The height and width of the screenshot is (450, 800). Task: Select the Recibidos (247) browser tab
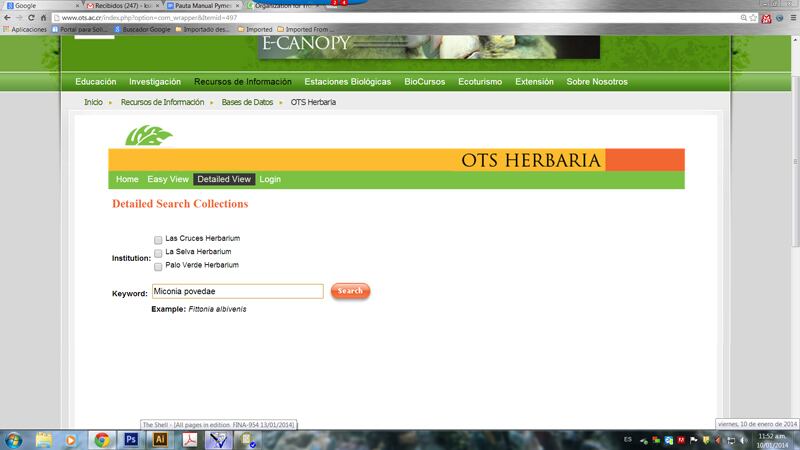pyautogui.click(x=118, y=5)
